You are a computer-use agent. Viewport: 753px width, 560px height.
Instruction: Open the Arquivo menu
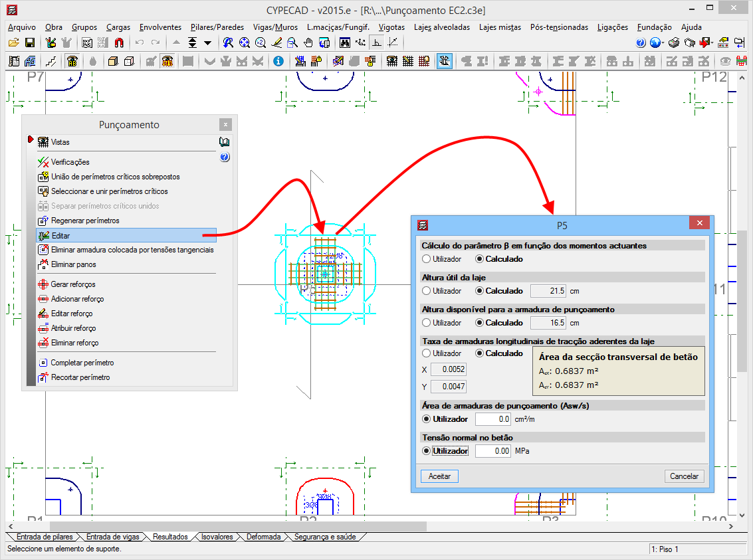[x=22, y=27]
